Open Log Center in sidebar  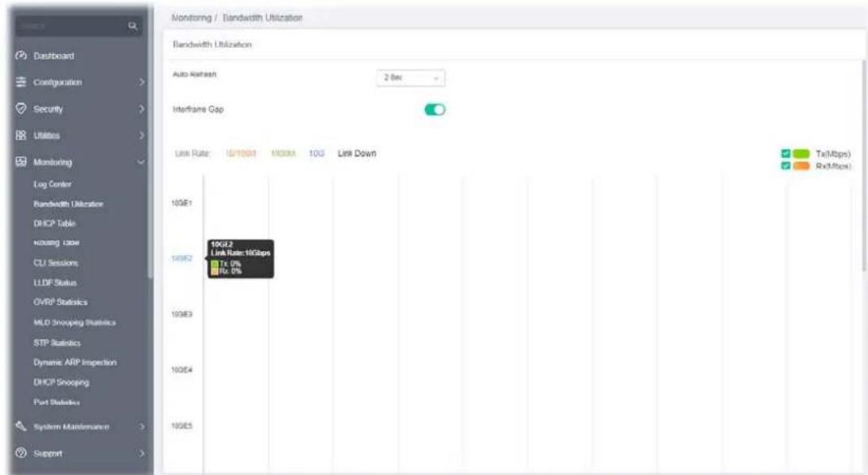pos(52,184)
